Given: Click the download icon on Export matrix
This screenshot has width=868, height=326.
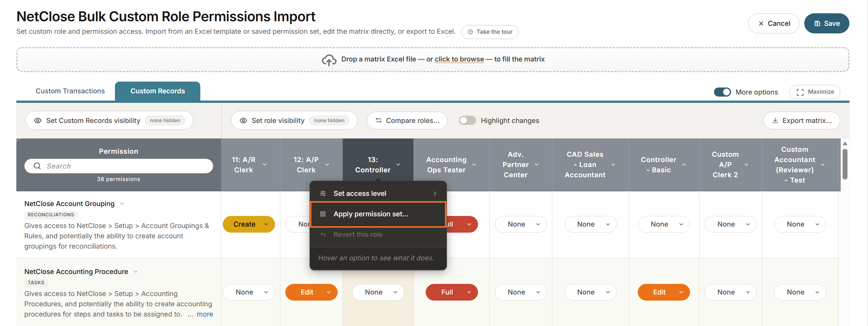Looking at the screenshot, I should (x=775, y=120).
